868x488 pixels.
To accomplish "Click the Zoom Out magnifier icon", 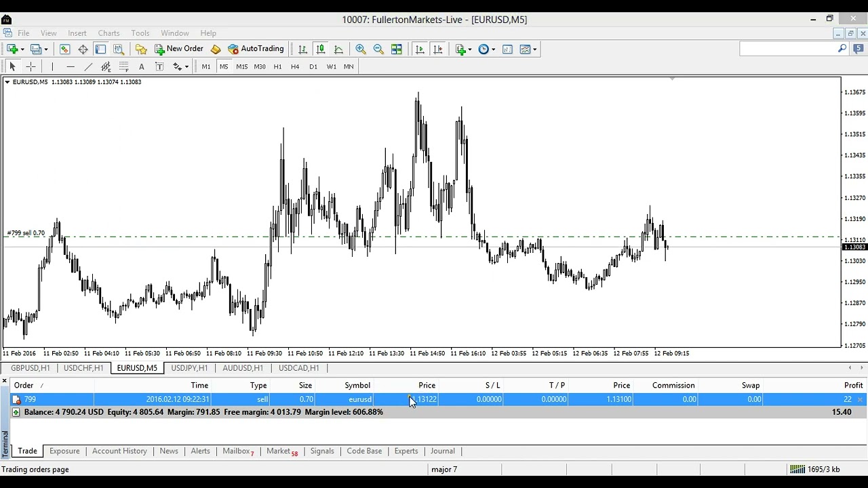I will point(378,49).
